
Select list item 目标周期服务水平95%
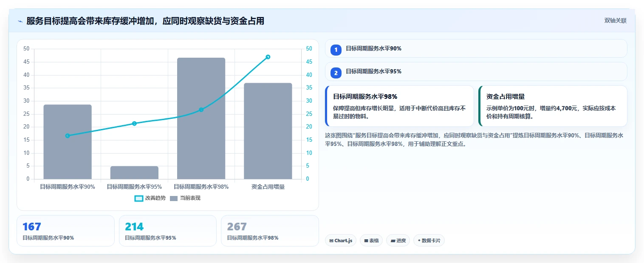tap(476, 71)
